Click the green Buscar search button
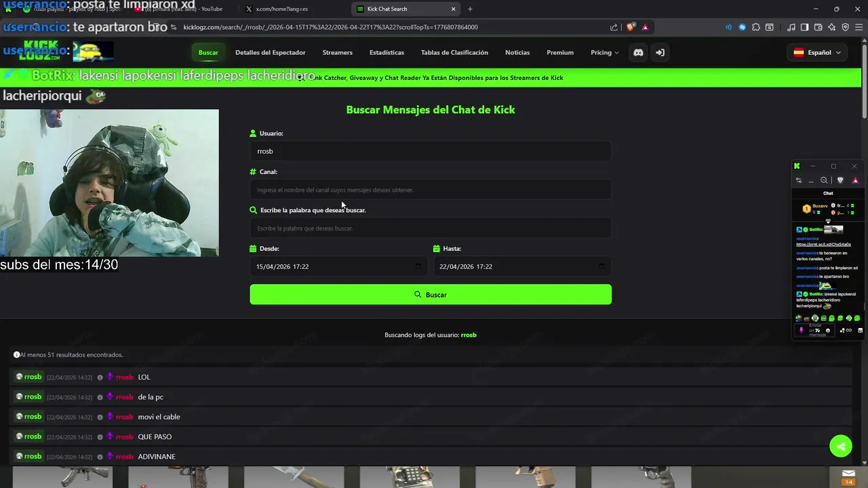 [x=431, y=294]
